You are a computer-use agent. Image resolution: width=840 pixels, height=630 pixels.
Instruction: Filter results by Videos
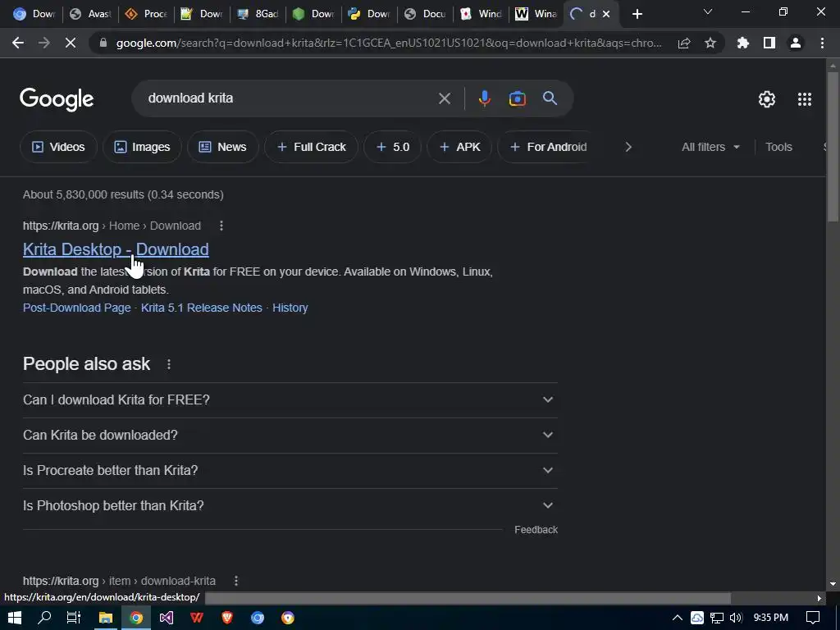58,147
